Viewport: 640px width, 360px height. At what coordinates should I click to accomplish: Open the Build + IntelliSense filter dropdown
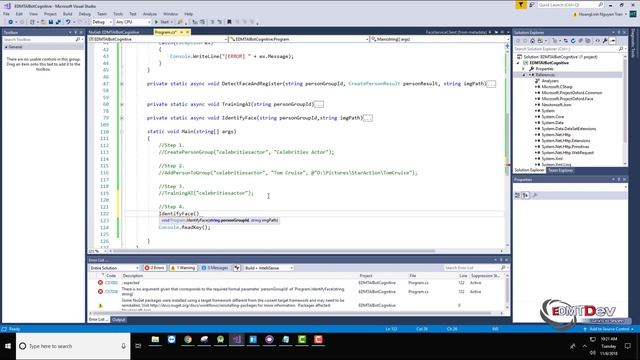pos(269,268)
